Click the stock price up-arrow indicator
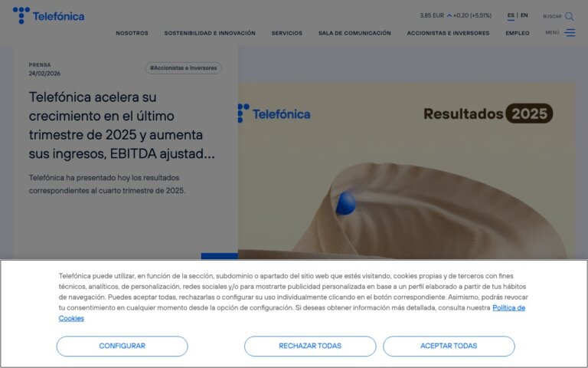This screenshot has height=368, width=588. click(449, 16)
